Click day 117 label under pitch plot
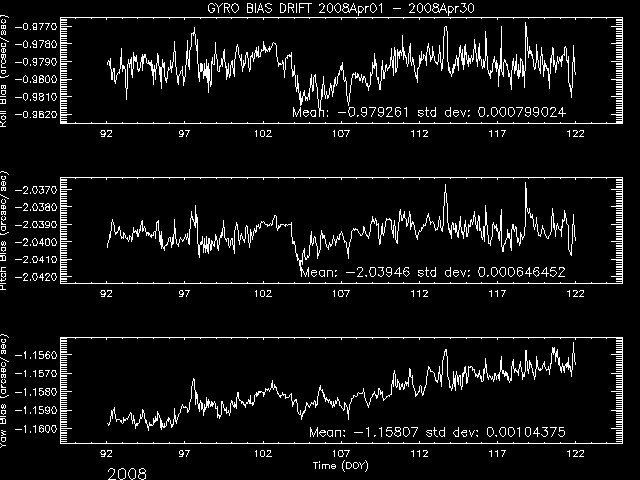 point(497,294)
